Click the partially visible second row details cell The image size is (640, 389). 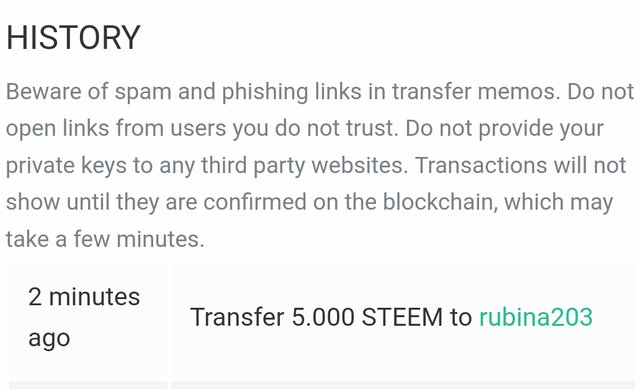pyautogui.click(x=403, y=385)
